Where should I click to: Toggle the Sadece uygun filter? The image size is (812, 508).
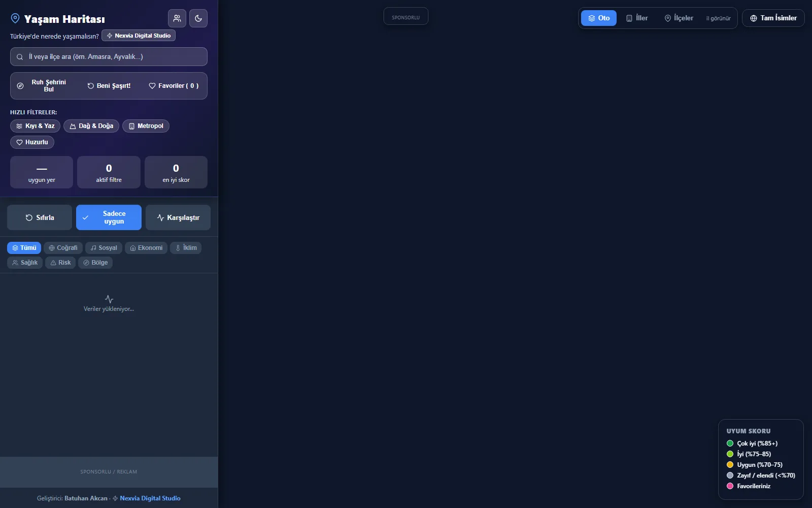pos(109,217)
